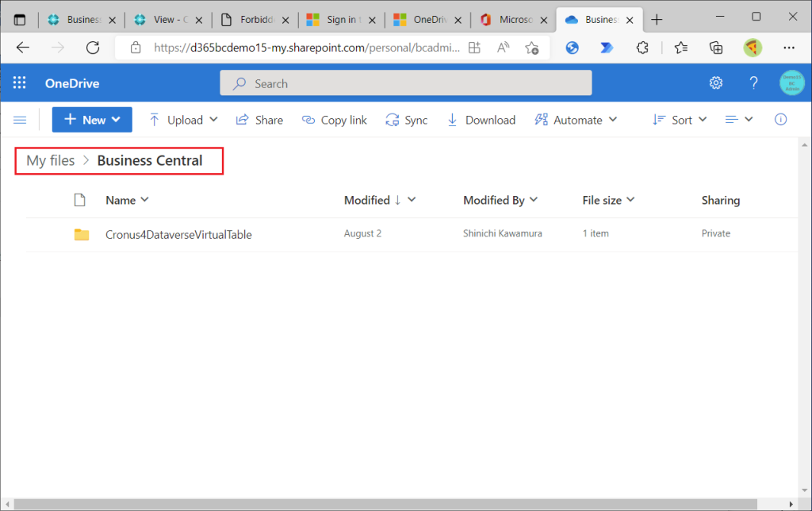Reload the page with refresh icon
The width and height of the screenshot is (812, 511).
(x=93, y=48)
